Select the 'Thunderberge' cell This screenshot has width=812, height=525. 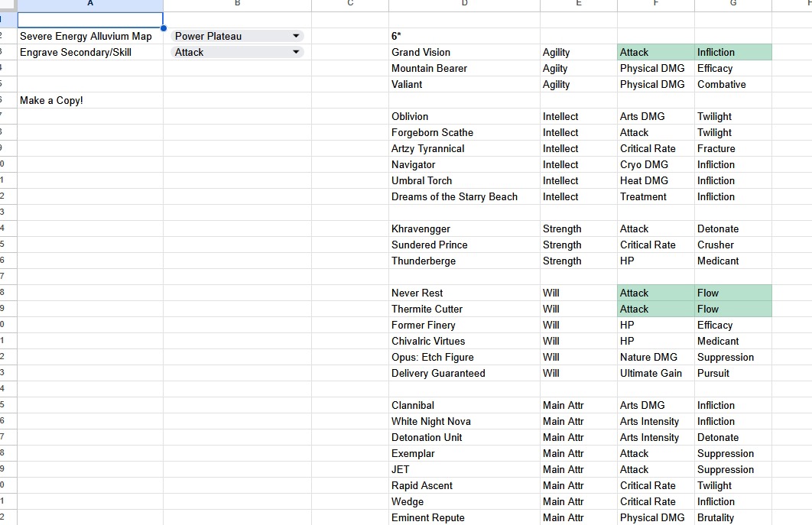click(465, 261)
